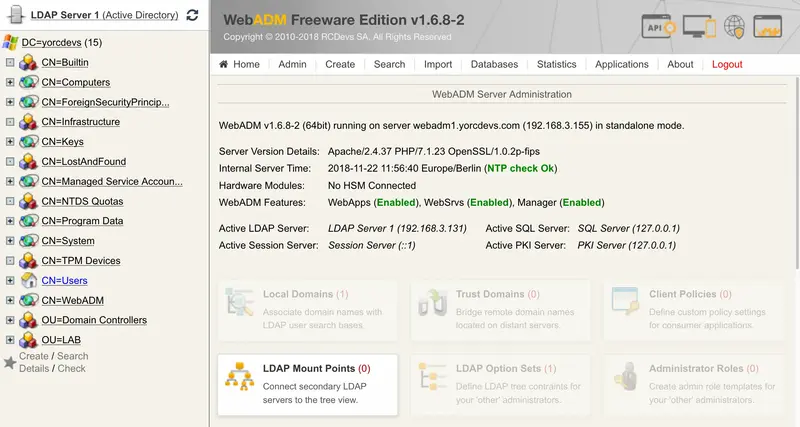Open the Statistics menu
The image size is (800, 427).
point(556,64)
